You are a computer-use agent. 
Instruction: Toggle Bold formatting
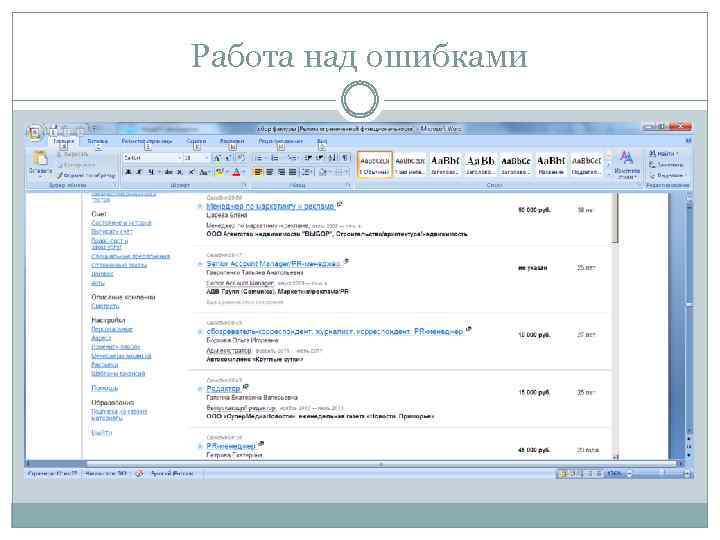129,172
